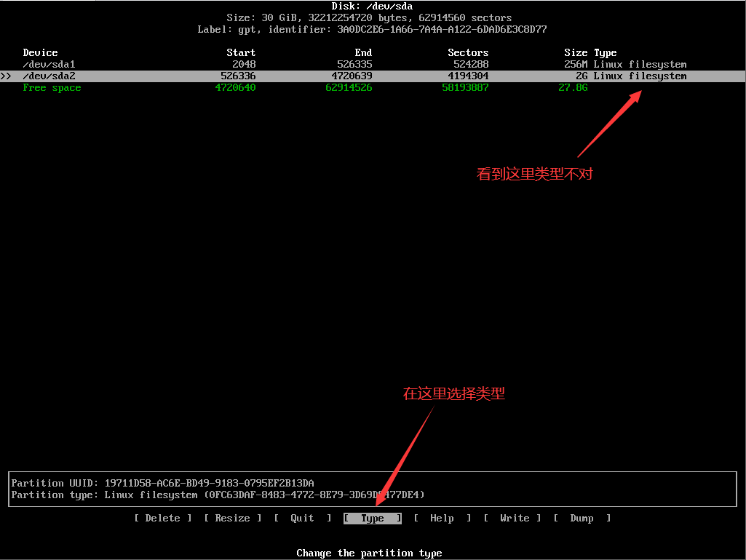Click sda2 Linux filesystem type text
This screenshot has height=560, width=746.
pos(640,76)
